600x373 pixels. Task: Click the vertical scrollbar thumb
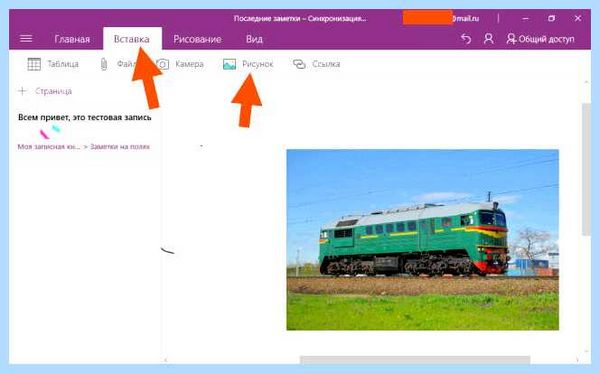(586, 168)
